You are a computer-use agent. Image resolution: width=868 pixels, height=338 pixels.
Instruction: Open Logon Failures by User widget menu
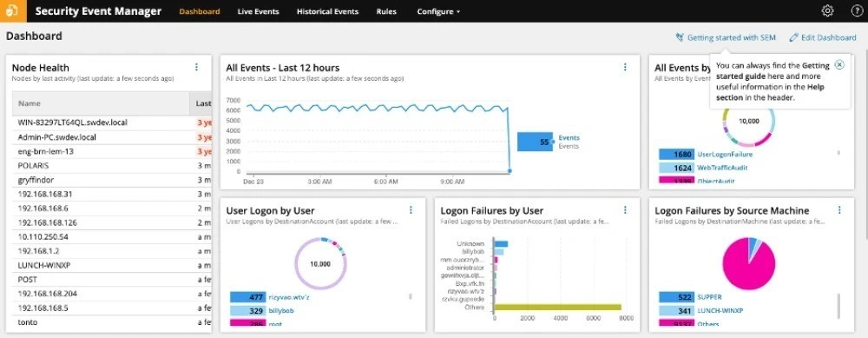tap(626, 209)
